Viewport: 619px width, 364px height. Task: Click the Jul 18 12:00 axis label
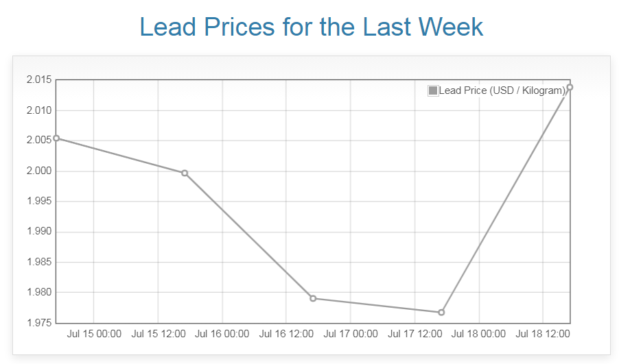click(543, 334)
